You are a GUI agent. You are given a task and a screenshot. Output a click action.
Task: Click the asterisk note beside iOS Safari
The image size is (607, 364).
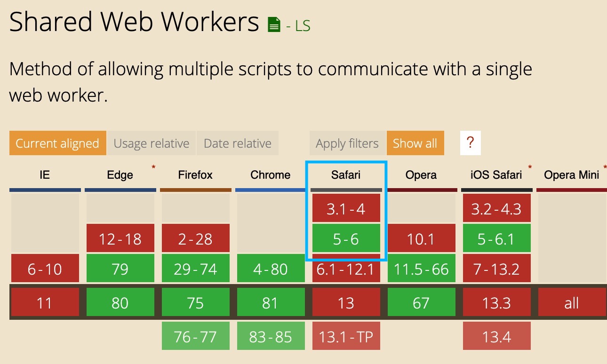[530, 167]
